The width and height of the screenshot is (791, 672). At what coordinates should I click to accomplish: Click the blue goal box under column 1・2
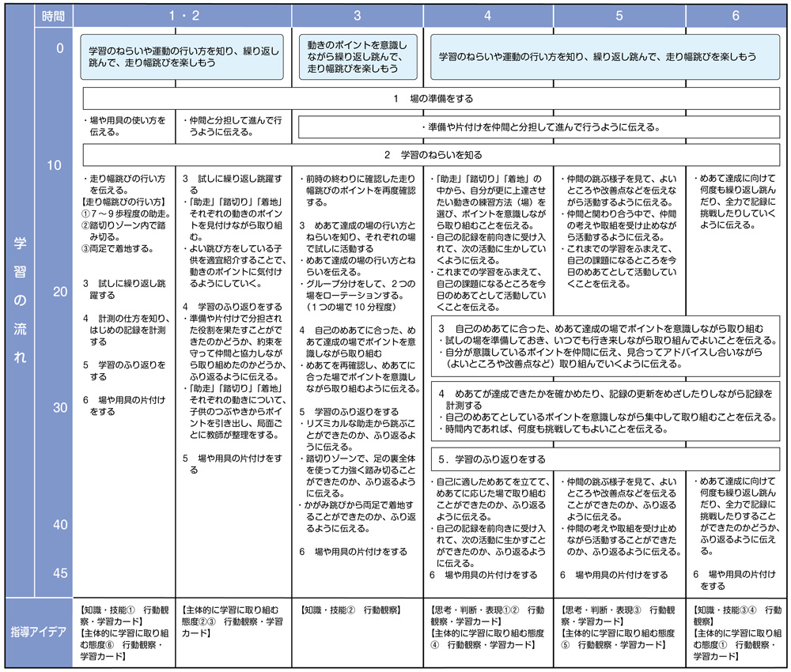click(x=182, y=57)
